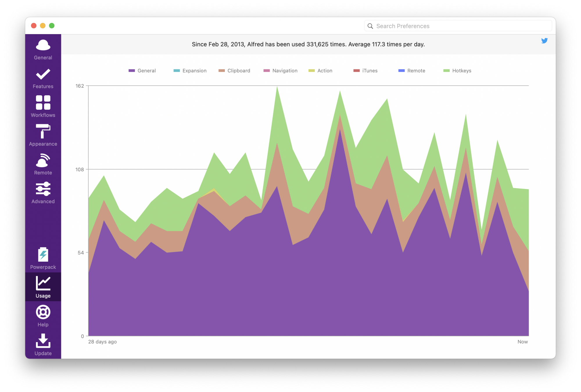The height and width of the screenshot is (392, 581).
Task: Click the Action legend label
Action: tap(325, 71)
